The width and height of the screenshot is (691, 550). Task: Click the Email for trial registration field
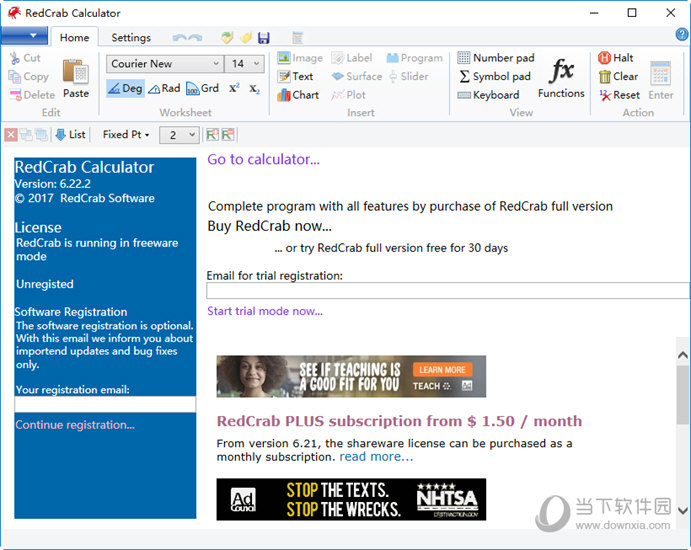click(448, 291)
